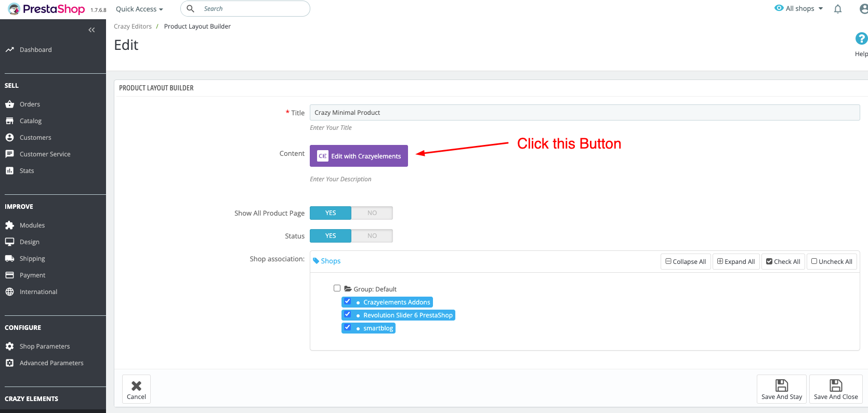Click the Catalog store icon
Screen dimensions: 868x413
pos(9,121)
